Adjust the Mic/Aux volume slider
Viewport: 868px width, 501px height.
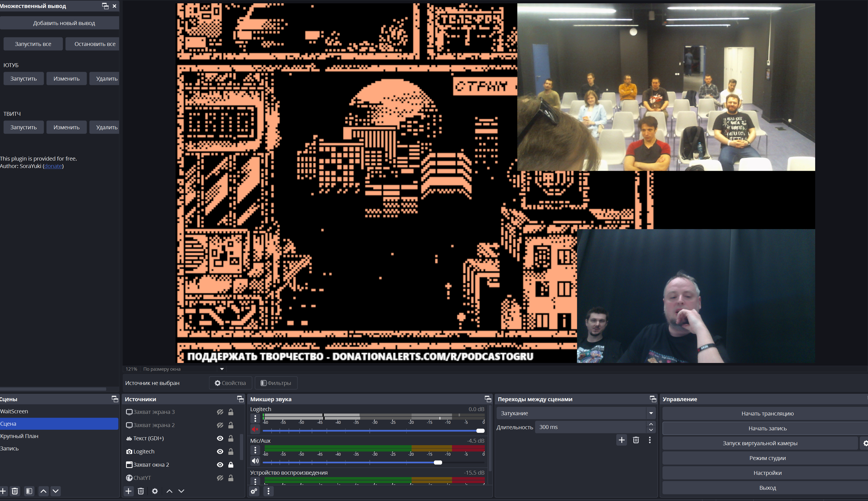pos(438,463)
